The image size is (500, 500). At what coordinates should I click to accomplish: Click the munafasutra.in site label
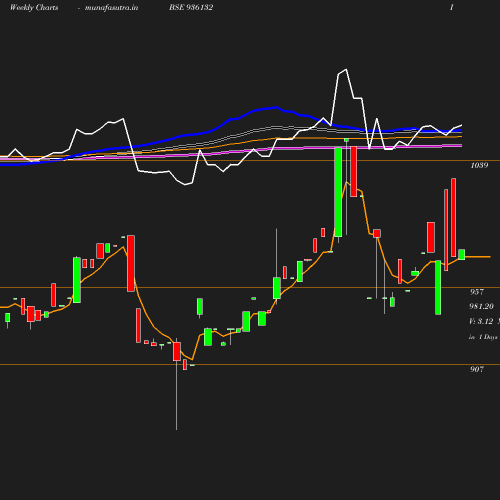click(111, 8)
